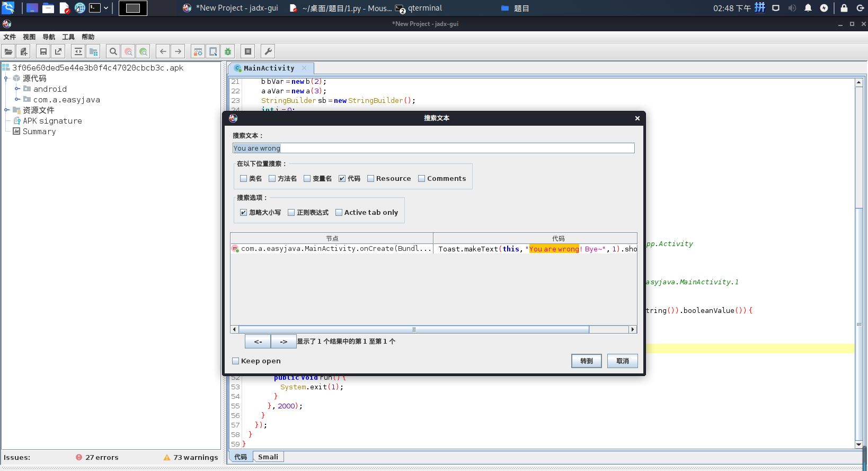Switch to qterminal in the taskbar

(419, 8)
